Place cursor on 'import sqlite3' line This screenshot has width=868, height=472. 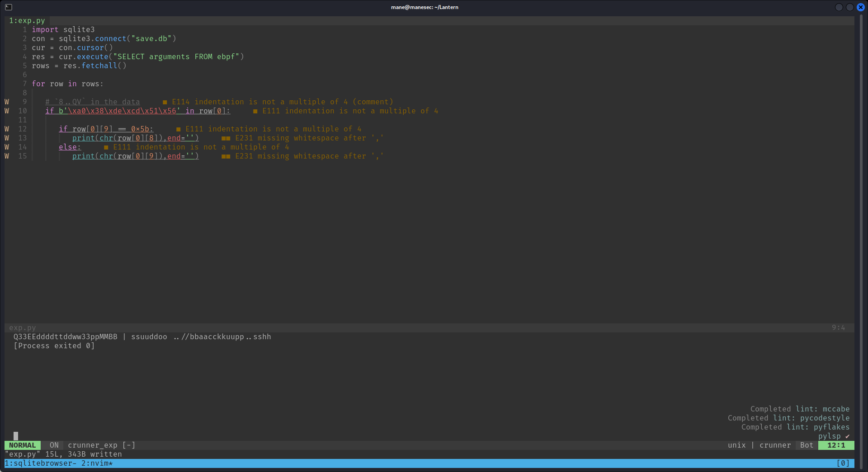tap(63, 30)
